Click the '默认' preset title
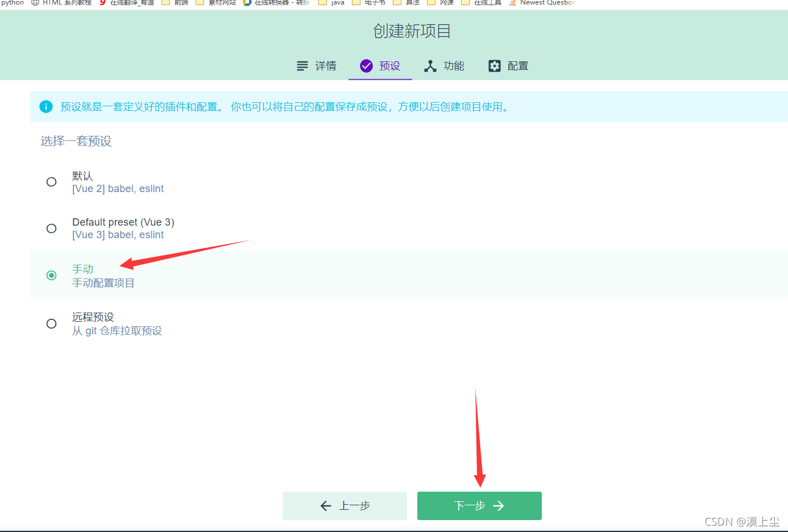The height and width of the screenshot is (532, 788). pyautogui.click(x=82, y=176)
